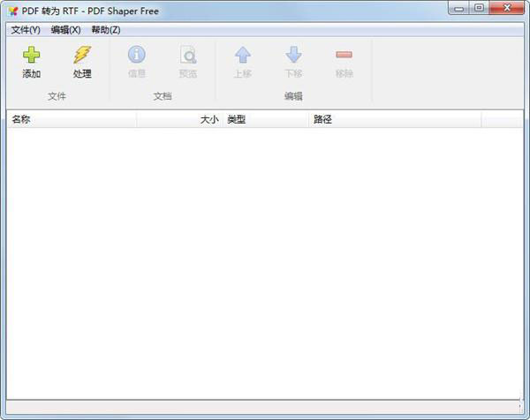Screen dimensions: 530x420
Task: Sort list by 路径 column header
Action: (x=395, y=119)
